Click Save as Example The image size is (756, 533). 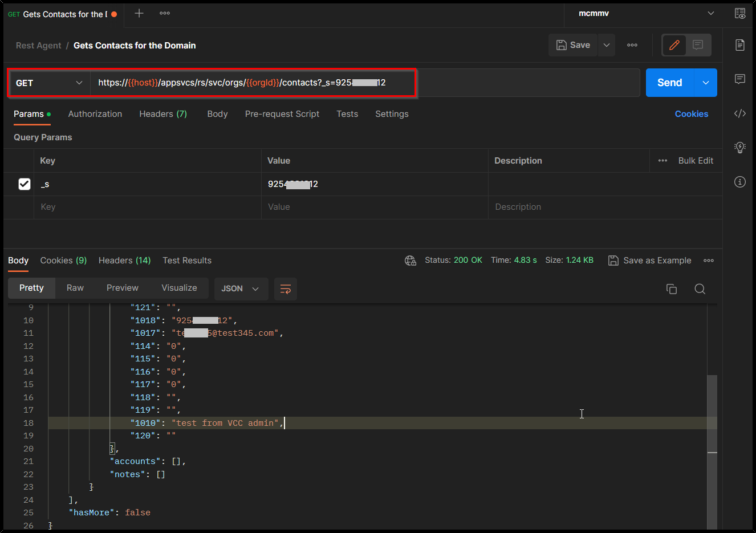point(649,261)
